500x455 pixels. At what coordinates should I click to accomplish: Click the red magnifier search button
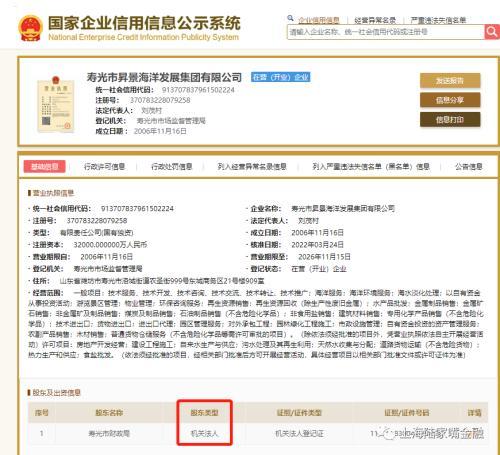[492, 32]
